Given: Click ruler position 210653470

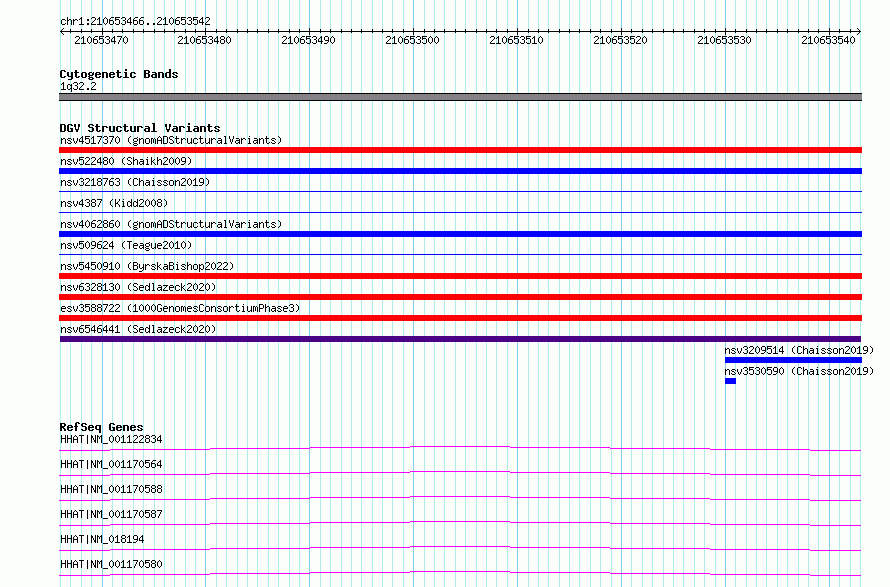Looking at the screenshot, I should (102, 40).
